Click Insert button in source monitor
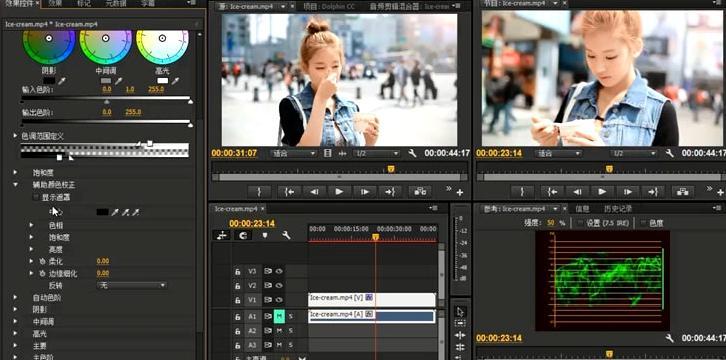This screenshot has height=360, width=726. (x=420, y=192)
